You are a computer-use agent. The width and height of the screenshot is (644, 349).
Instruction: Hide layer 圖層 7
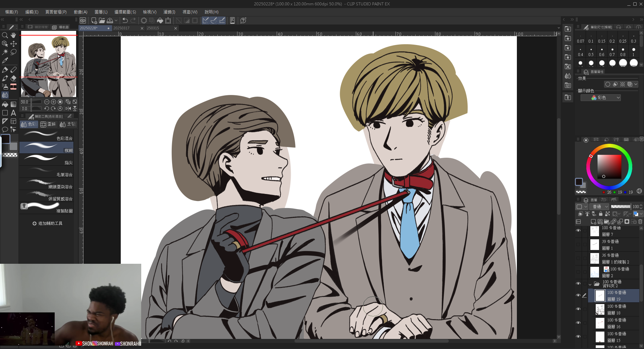click(578, 231)
